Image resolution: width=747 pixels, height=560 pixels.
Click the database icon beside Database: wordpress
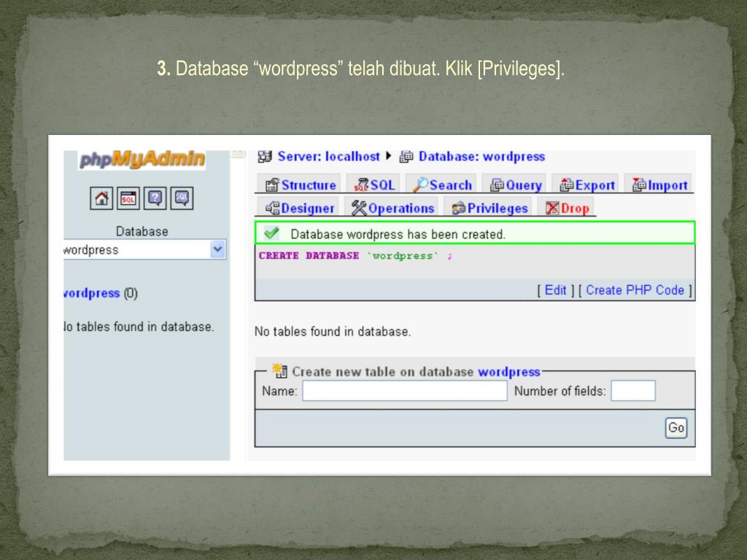coord(406,156)
